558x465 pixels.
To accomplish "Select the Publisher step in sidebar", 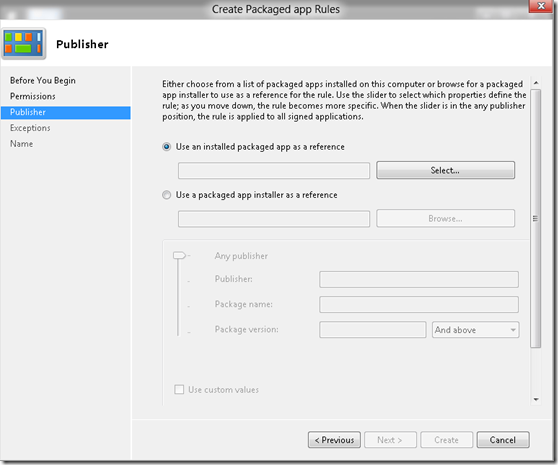I will point(66,112).
